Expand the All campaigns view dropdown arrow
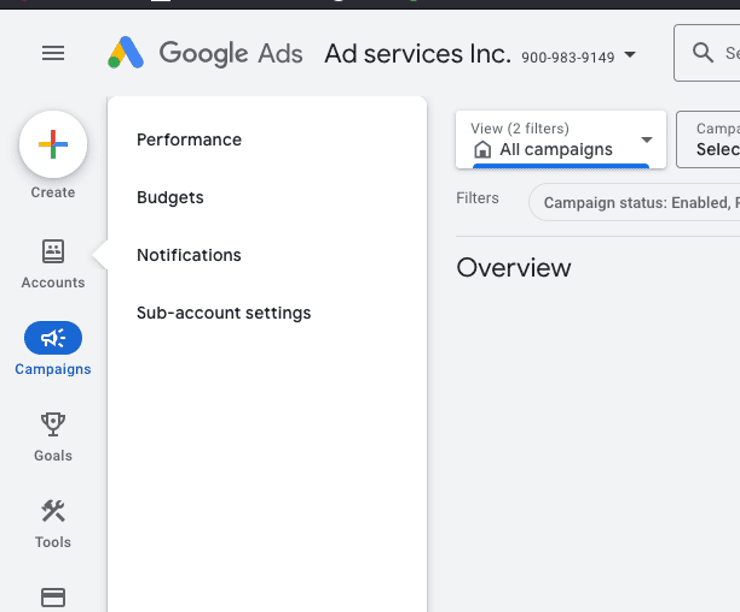 pos(647,140)
